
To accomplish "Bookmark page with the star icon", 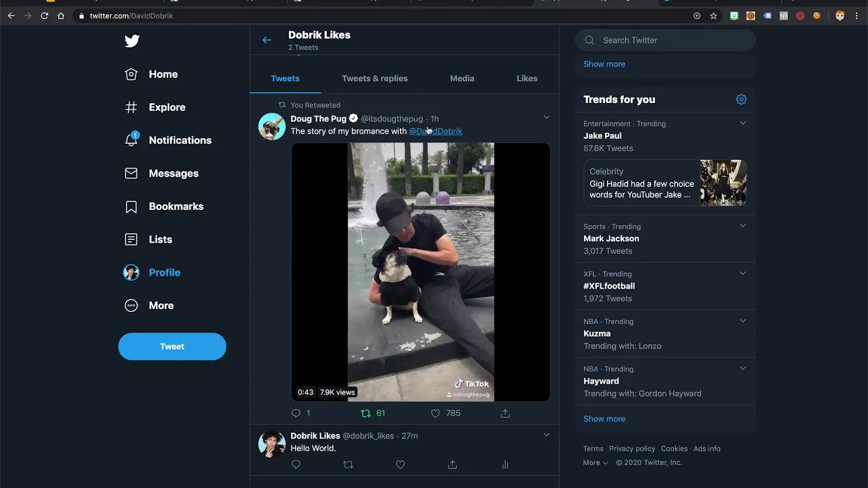I will pyautogui.click(x=713, y=16).
